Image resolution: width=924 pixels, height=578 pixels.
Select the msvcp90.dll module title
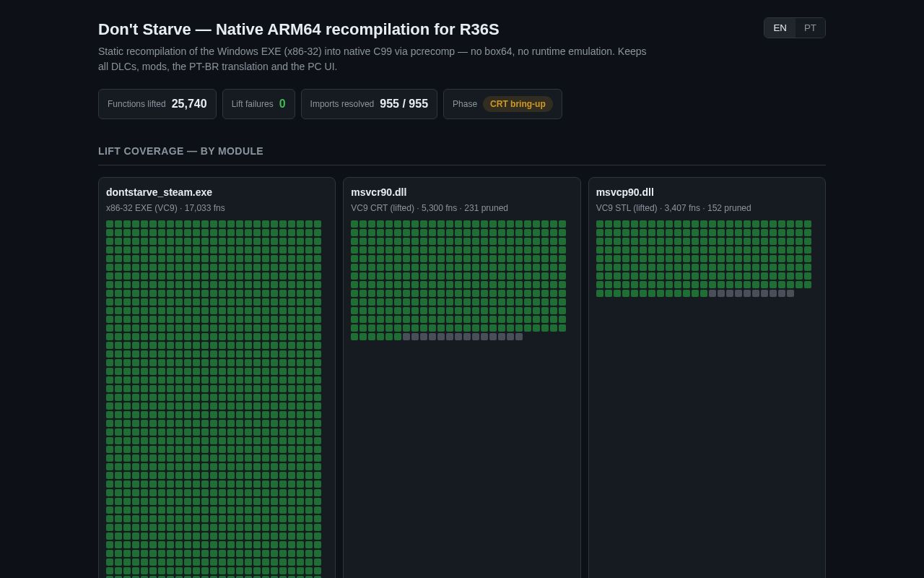tap(624, 192)
